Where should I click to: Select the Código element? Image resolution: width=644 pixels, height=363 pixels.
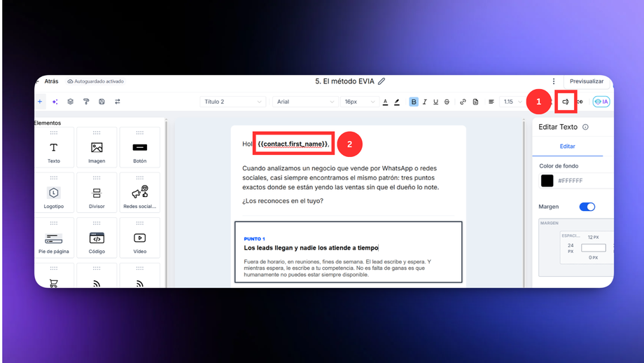[97, 238]
